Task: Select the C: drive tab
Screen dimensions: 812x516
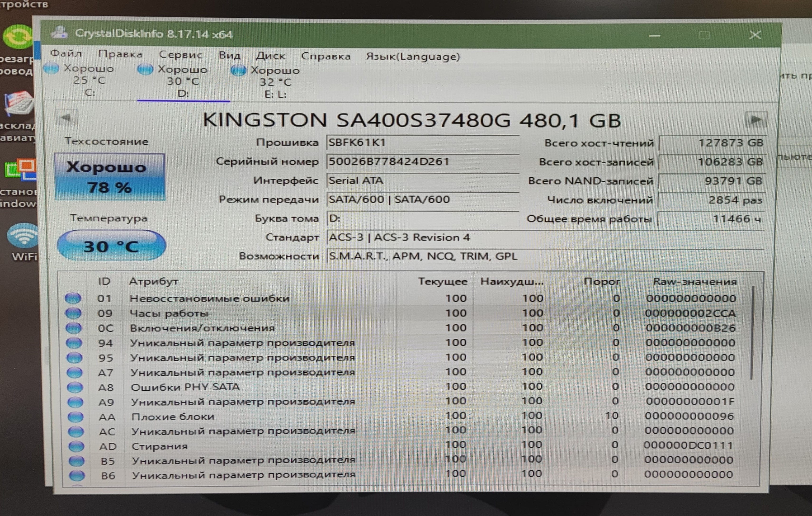Action: click(89, 80)
